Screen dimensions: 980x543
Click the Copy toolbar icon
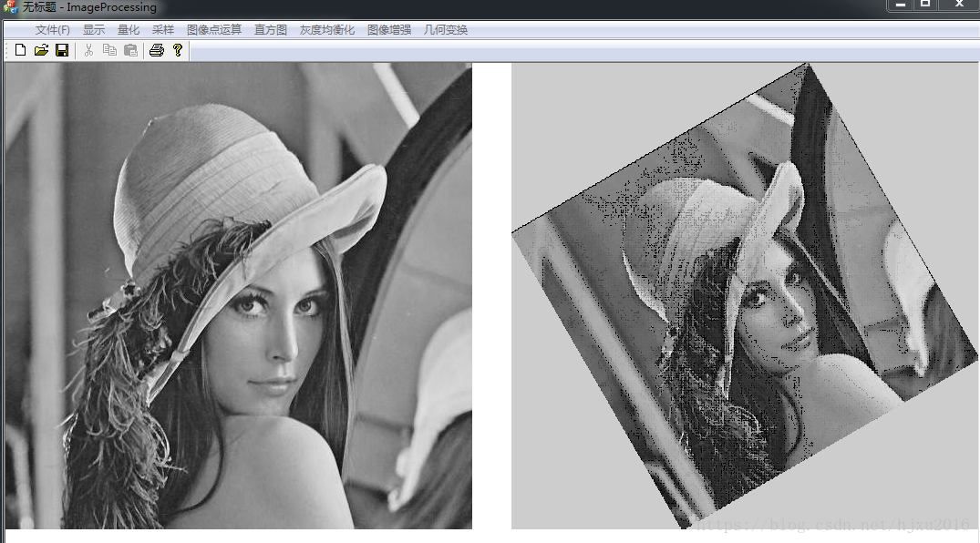tap(109, 51)
